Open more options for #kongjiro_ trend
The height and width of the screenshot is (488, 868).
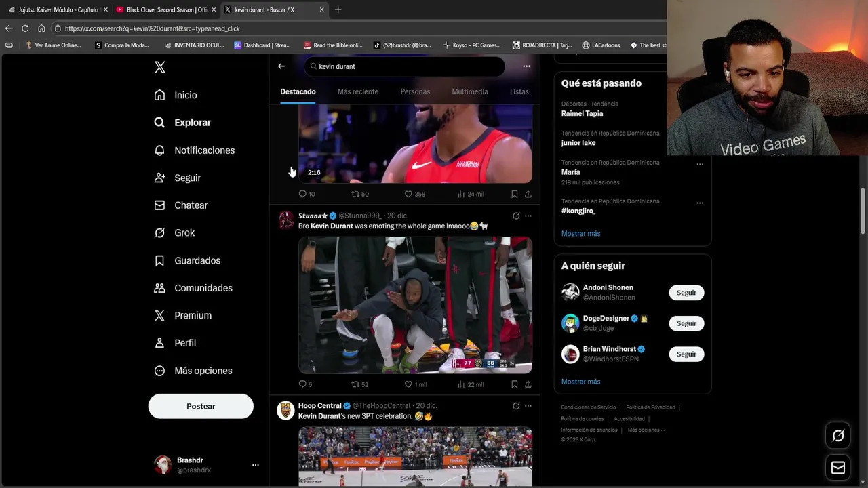click(700, 203)
